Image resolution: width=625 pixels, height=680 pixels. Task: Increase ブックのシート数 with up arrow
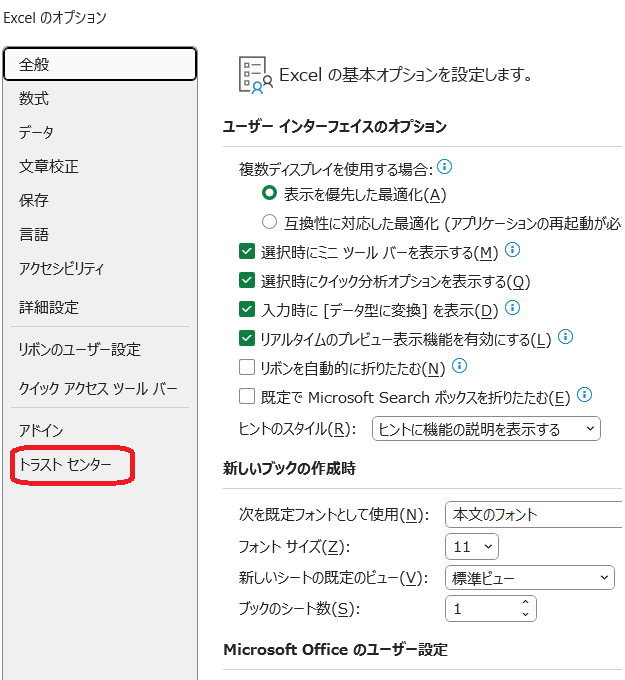pyautogui.click(x=525, y=602)
